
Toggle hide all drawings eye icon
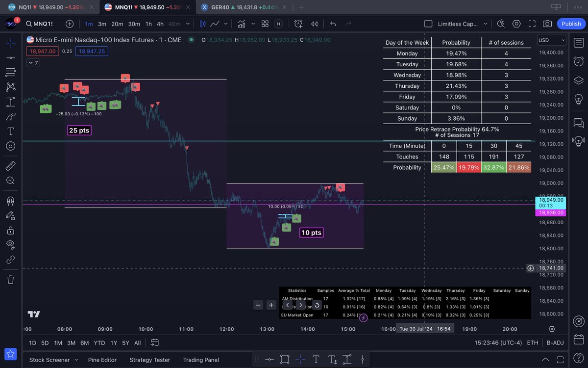coord(10,245)
